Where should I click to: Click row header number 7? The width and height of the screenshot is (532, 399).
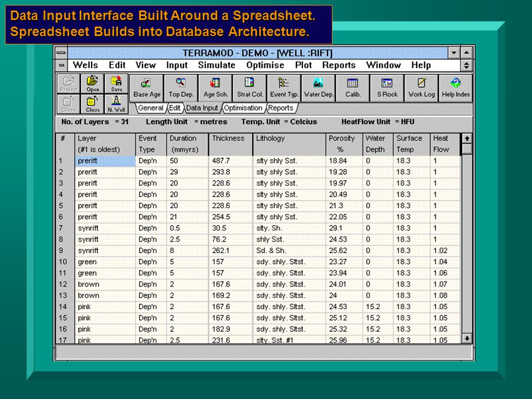65,228
